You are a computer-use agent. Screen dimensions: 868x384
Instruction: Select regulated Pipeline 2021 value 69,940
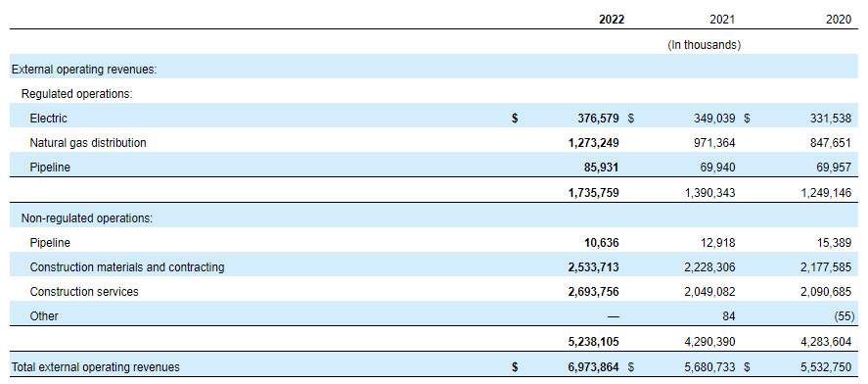click(719, 167)
